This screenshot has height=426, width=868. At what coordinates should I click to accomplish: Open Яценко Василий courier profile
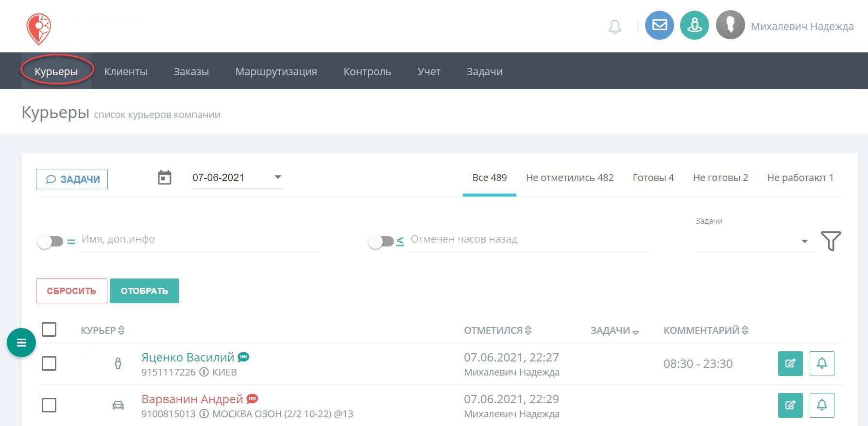tap(188, 358)
